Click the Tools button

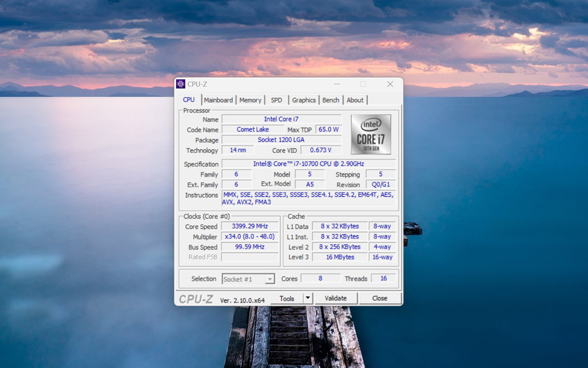[x=287, y=298]
